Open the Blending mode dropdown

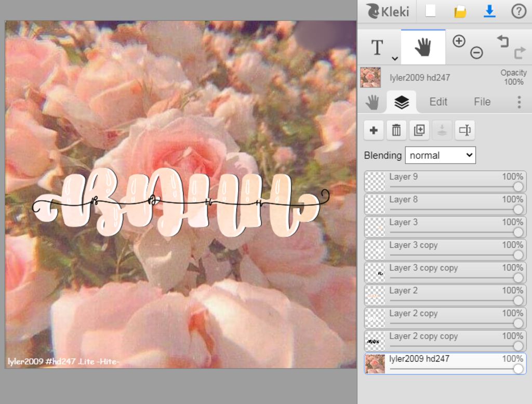(440, 155)
